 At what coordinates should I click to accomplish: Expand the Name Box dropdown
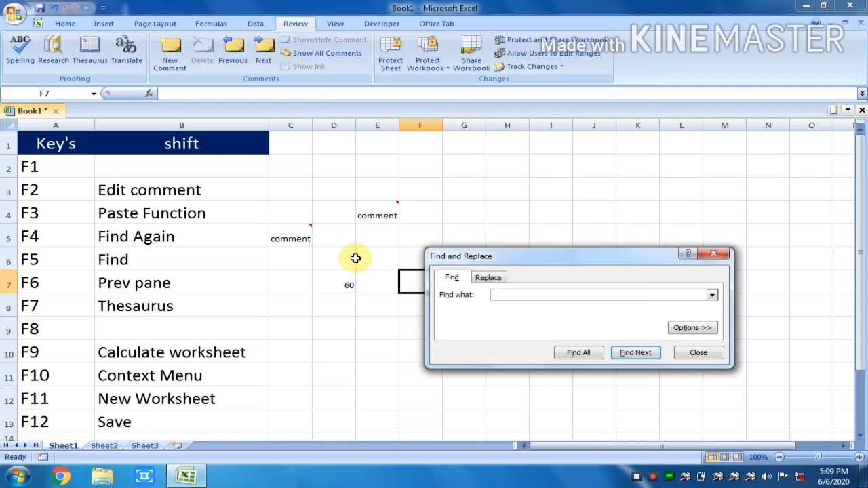click(x=94, y=94)
